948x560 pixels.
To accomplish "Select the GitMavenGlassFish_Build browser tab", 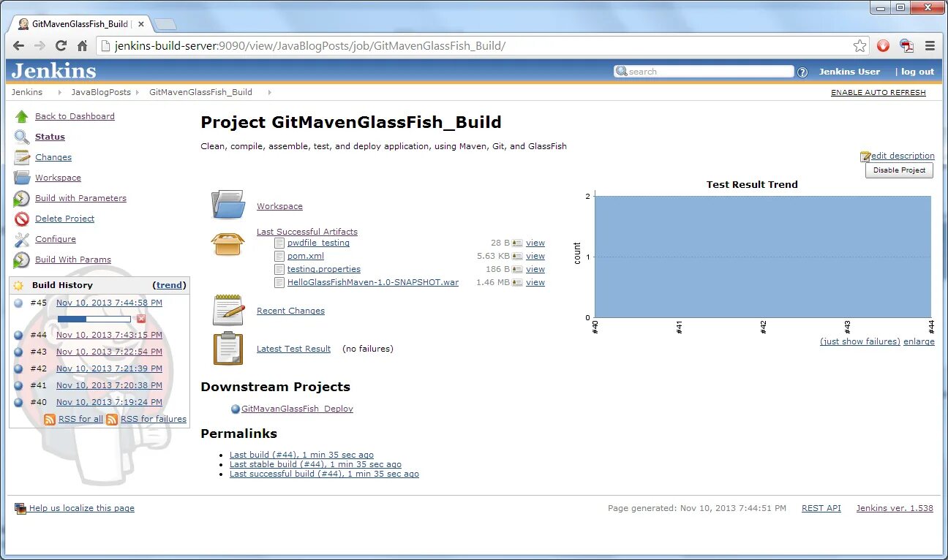I will (x=79, y=24).
